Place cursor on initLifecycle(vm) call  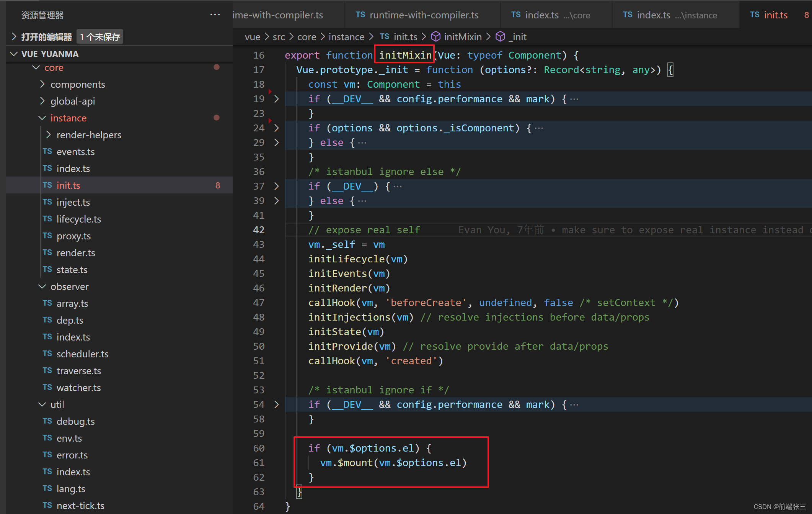pyautogui.click(x=358, y=259)
